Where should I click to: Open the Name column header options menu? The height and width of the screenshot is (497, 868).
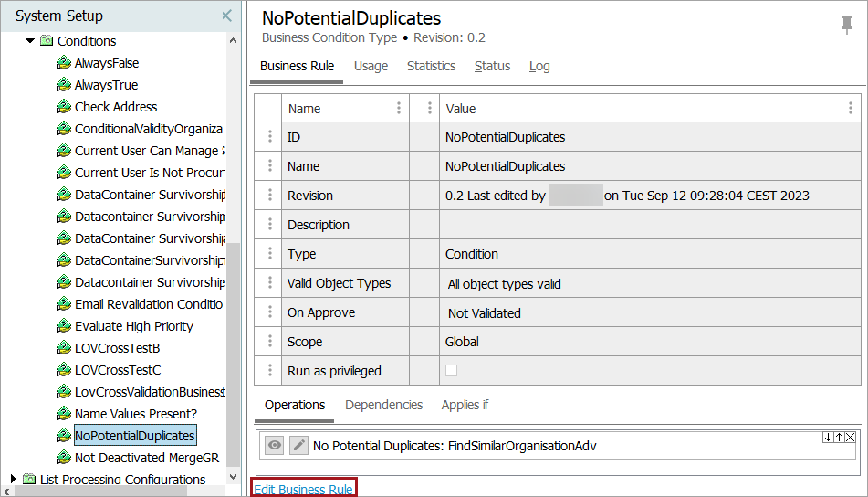[398, 108]
